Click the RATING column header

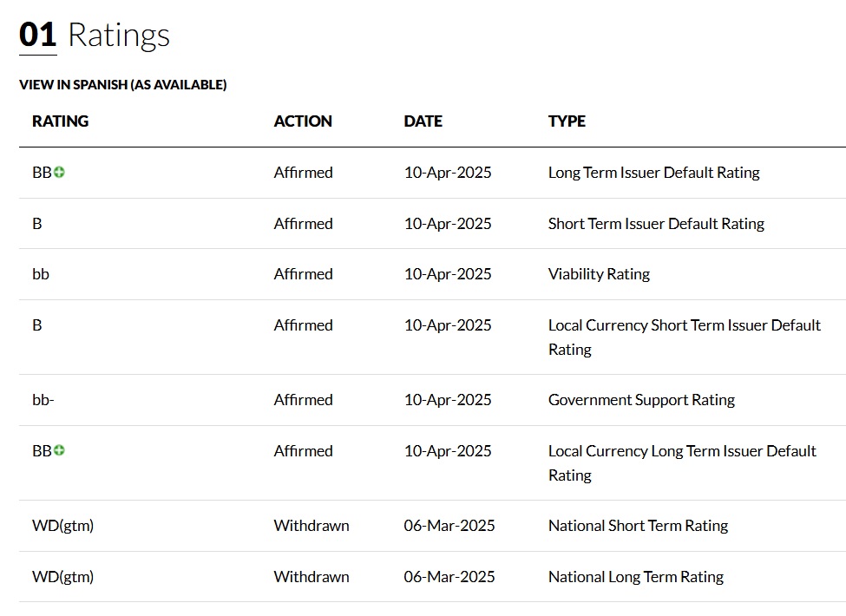(60, 121)
